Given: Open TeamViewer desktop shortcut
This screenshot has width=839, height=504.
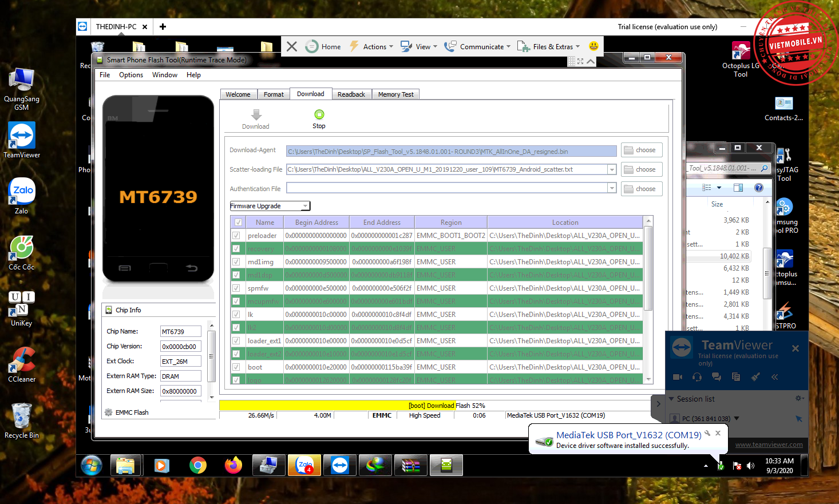Looking at the screenshot, I should (22, 140).
